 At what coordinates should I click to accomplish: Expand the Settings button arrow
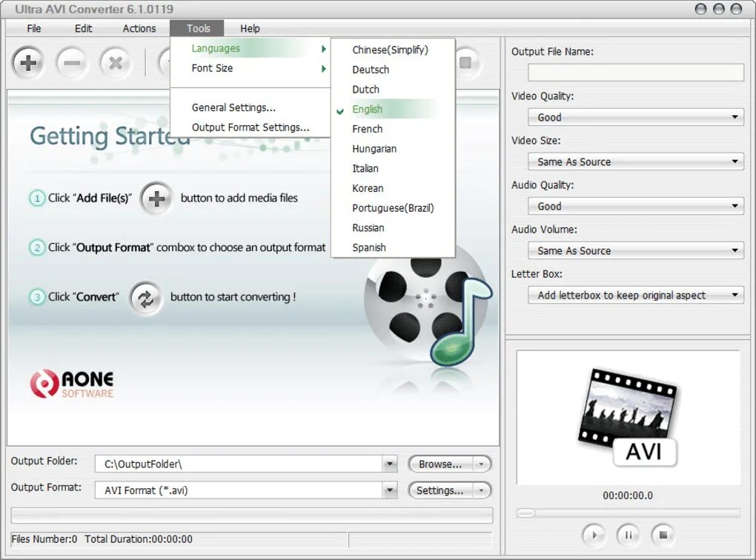click(x=481, y=490)
